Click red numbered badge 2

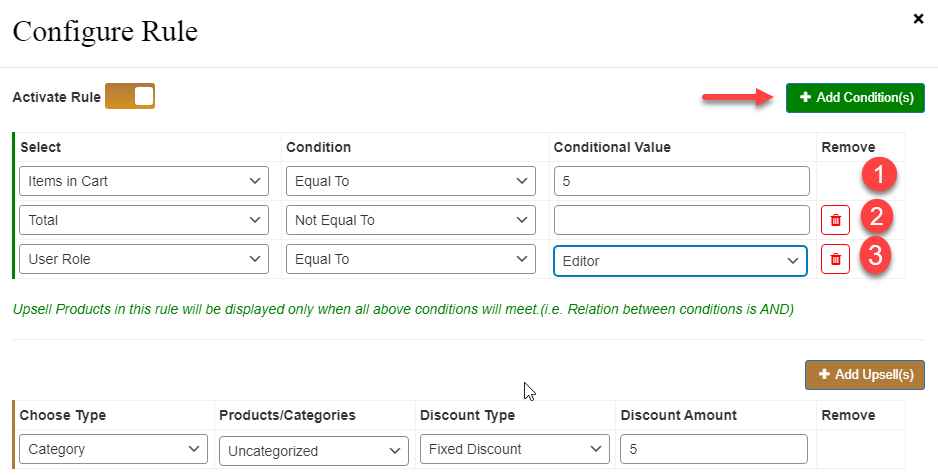click(877, 215)
